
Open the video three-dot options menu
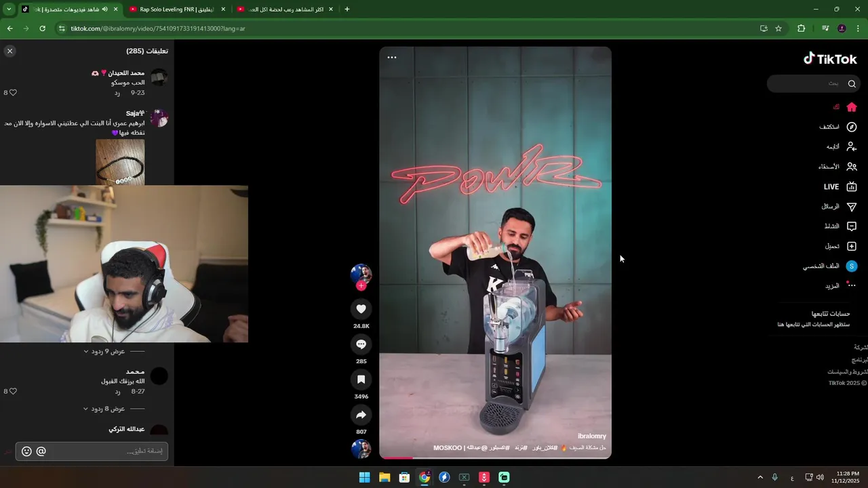pos(392,58)
